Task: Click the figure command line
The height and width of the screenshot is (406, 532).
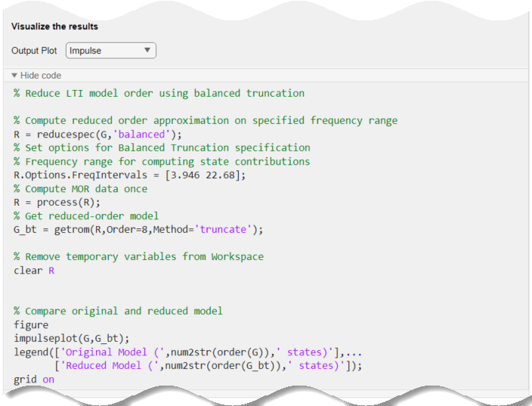Action: click(31, 325)
